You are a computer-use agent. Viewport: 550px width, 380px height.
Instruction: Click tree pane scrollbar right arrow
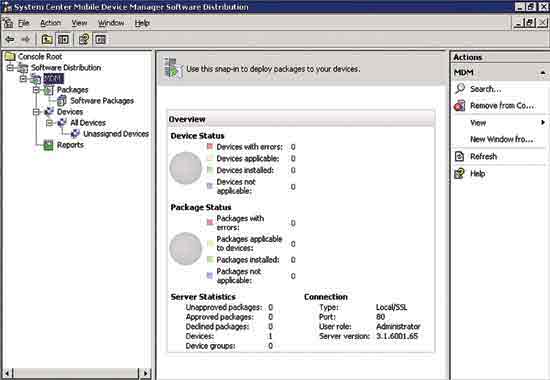tap(145, 373)
